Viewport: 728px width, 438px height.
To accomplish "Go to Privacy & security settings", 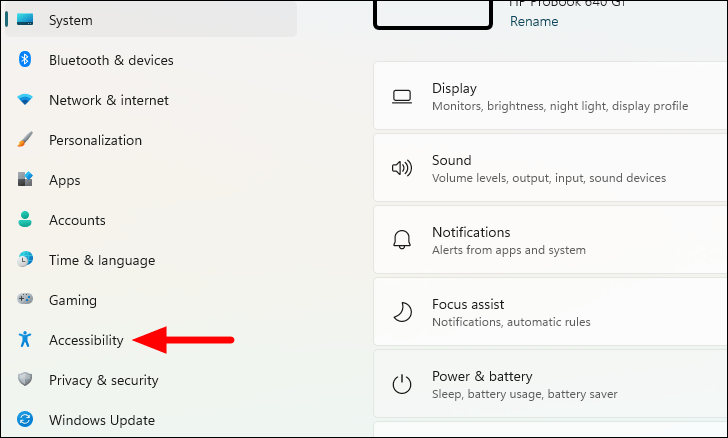I will point(103,380).
